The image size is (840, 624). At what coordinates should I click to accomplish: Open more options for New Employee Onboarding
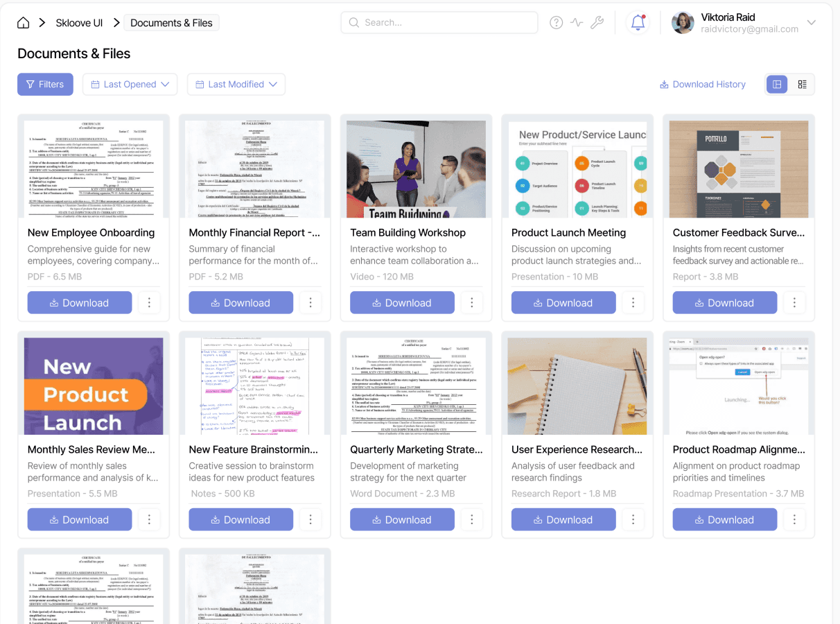149,303
